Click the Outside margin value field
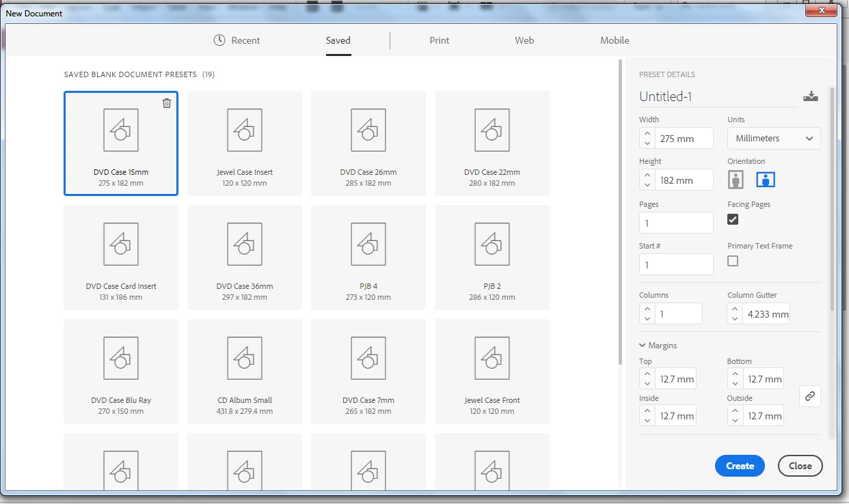 [x=764, y=415]
